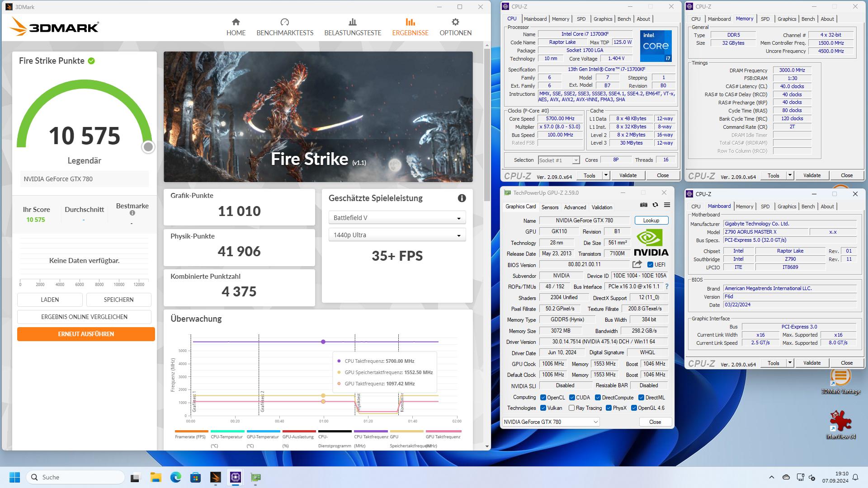Toggle the Framerate (FPS) orange legend swatch

[191, 431]
